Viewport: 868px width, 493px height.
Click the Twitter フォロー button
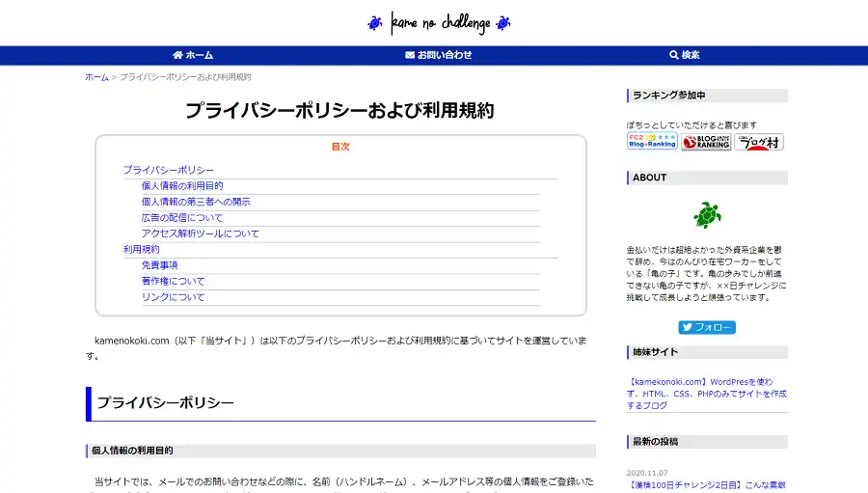(707, 327)
